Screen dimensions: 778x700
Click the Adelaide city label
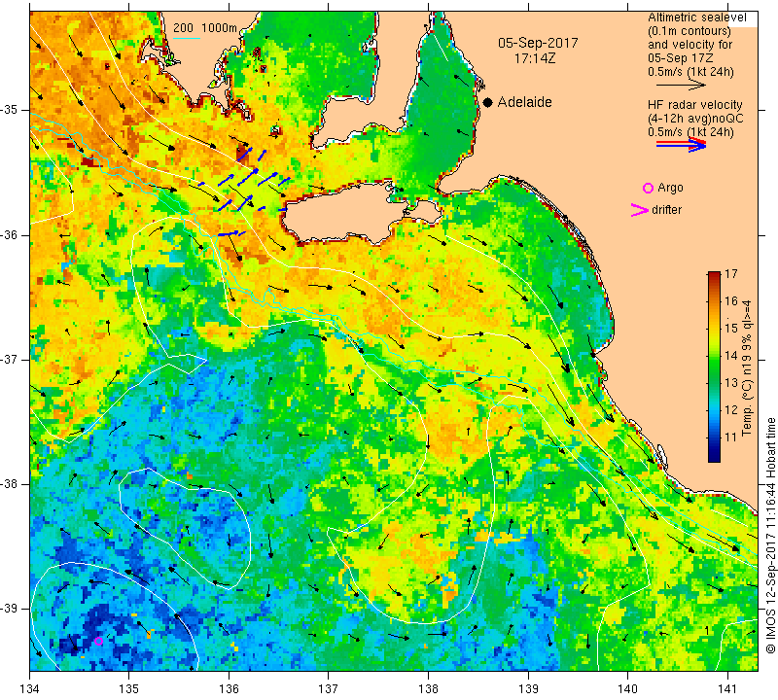pos(524,102)
